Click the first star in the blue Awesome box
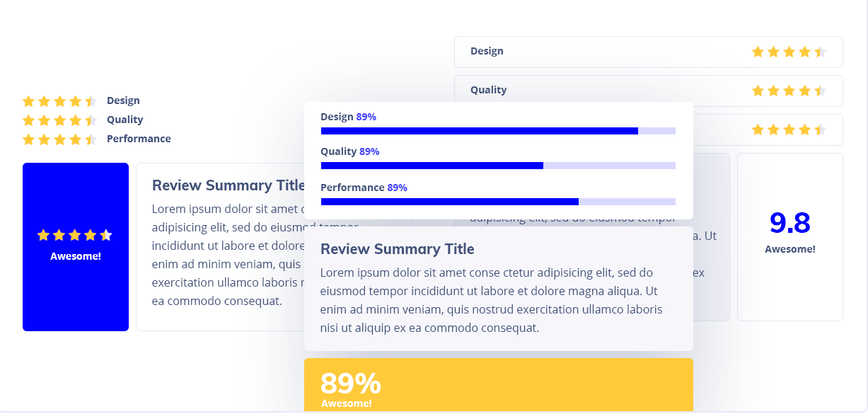Image resolution: width=868 pixels, height=414 pixels. pyautogui.click(x=44, y=235)
